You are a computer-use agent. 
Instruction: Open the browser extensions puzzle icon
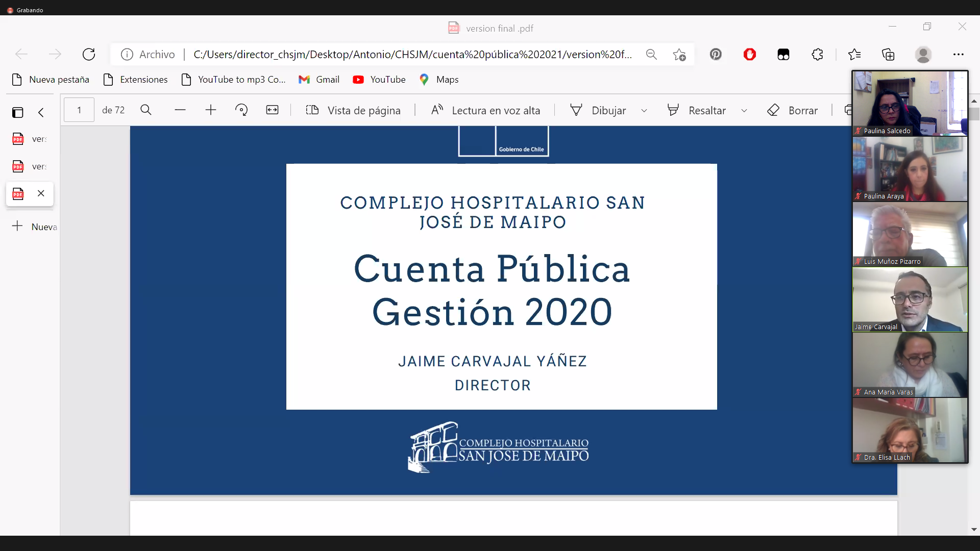coord(817,55)
